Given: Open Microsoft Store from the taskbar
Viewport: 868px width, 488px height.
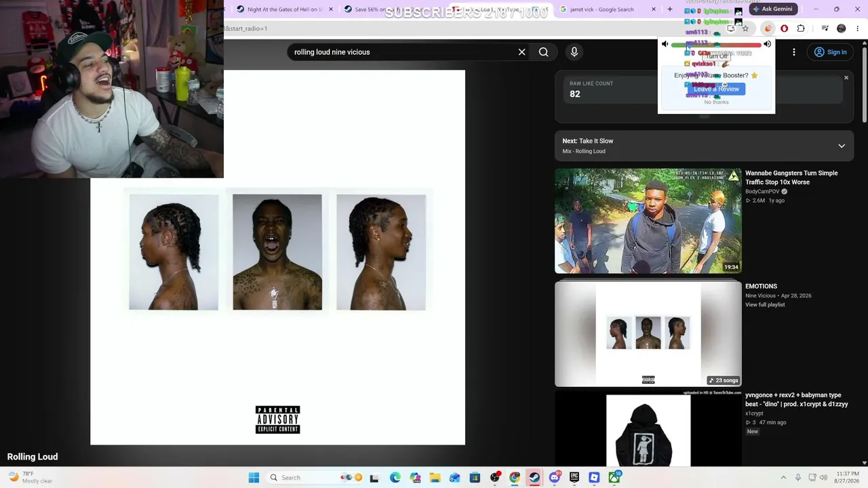Looking at the screenshot, I should tap(475, 477).
